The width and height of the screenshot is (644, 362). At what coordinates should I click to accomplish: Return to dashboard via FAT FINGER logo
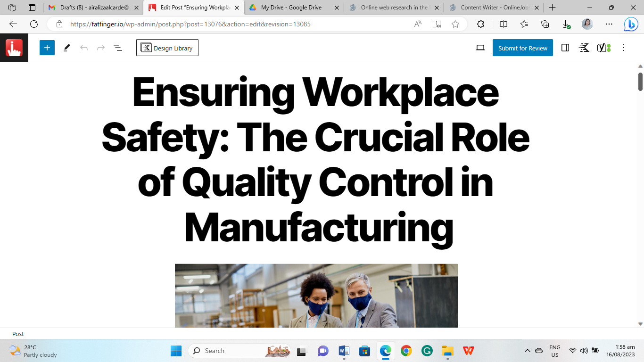click(x=14, y=48)
